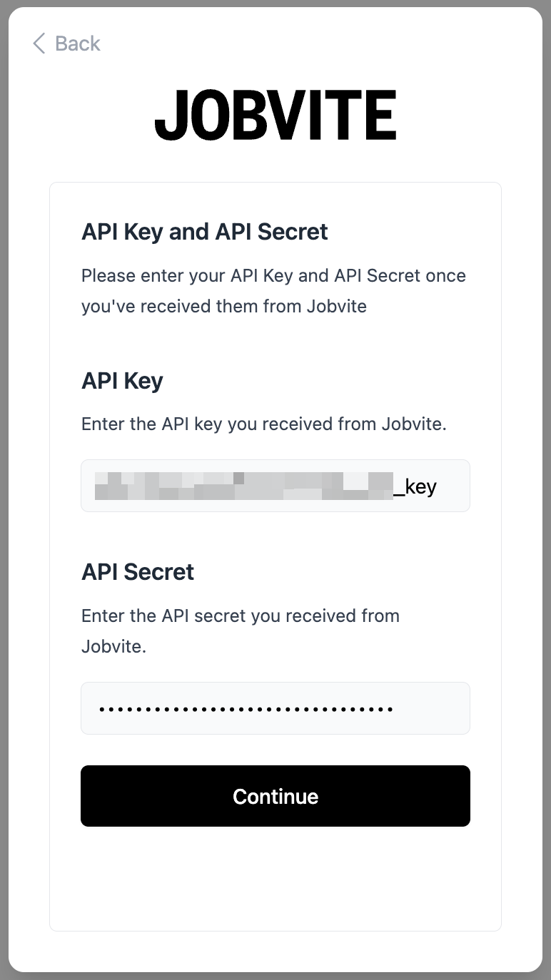Click empty card space below the Continue button
This screenshot has width=551, height=980.
(x=275, y=879)
